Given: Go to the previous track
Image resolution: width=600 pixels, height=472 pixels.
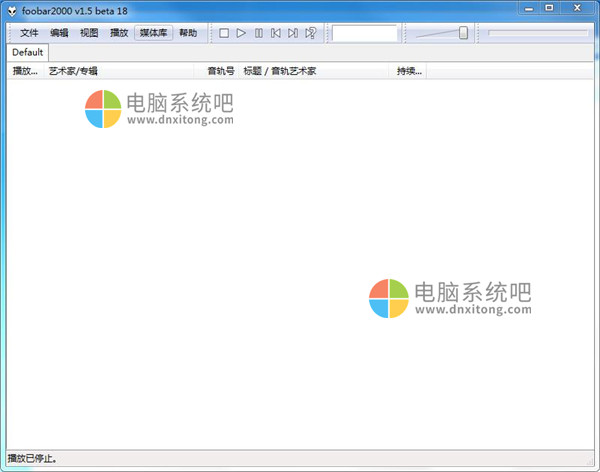Looking at the screenshot, I should pyautogui.click(x=276, y=33).
